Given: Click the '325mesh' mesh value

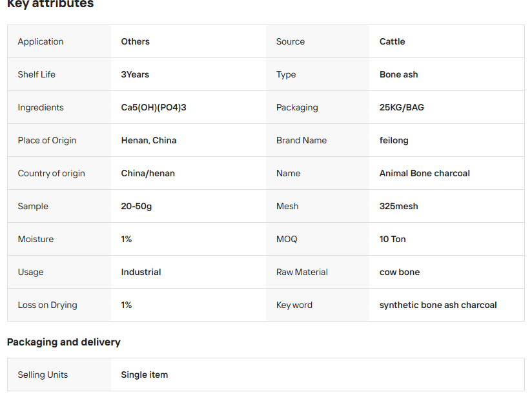Looking at the screenshot, I should (398, 206).
